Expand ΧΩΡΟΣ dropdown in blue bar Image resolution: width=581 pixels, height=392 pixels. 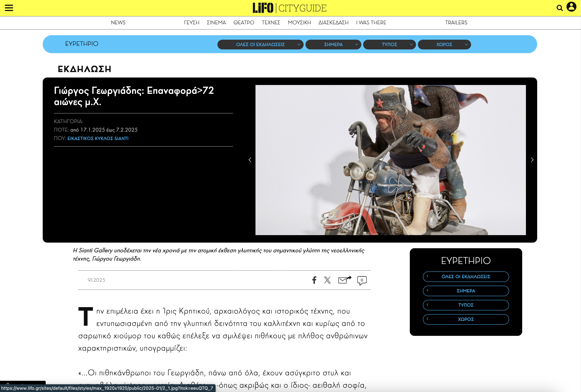444,45
